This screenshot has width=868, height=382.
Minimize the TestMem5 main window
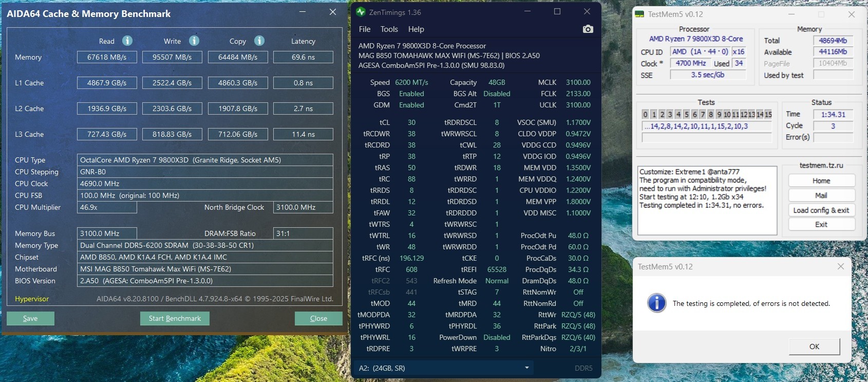coord(791,14)
